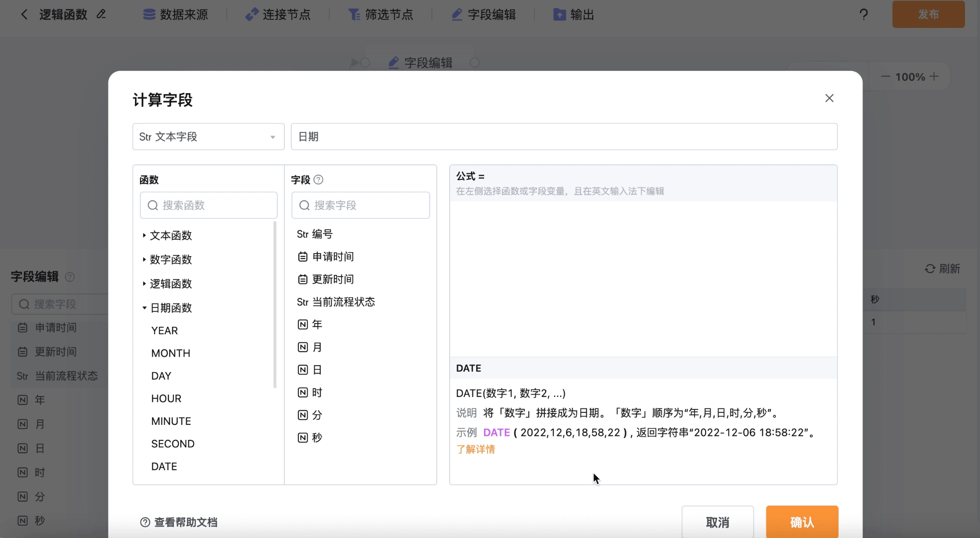980x538 pixels.
Task: Insert the 申请时间 field in dialog
Action: coord(326,257)
